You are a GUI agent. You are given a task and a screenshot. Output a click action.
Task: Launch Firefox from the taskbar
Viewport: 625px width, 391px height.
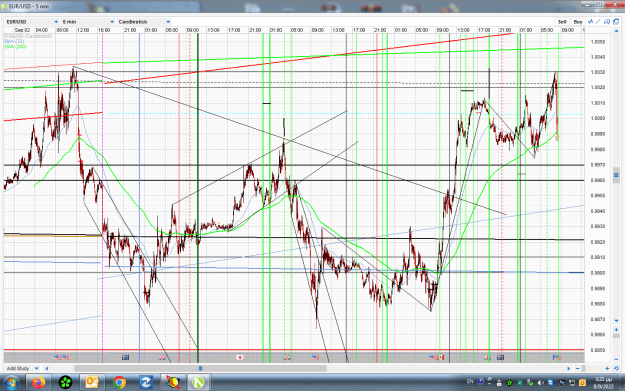pos(38,383)
